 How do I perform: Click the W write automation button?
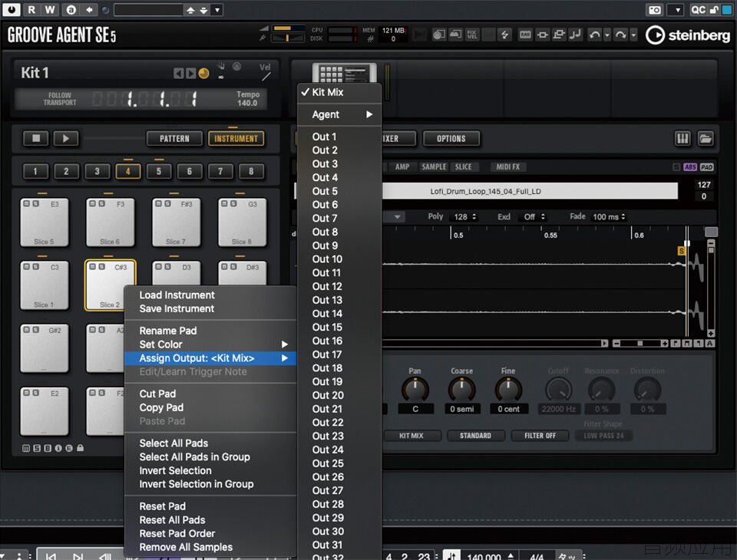(50, 9)
